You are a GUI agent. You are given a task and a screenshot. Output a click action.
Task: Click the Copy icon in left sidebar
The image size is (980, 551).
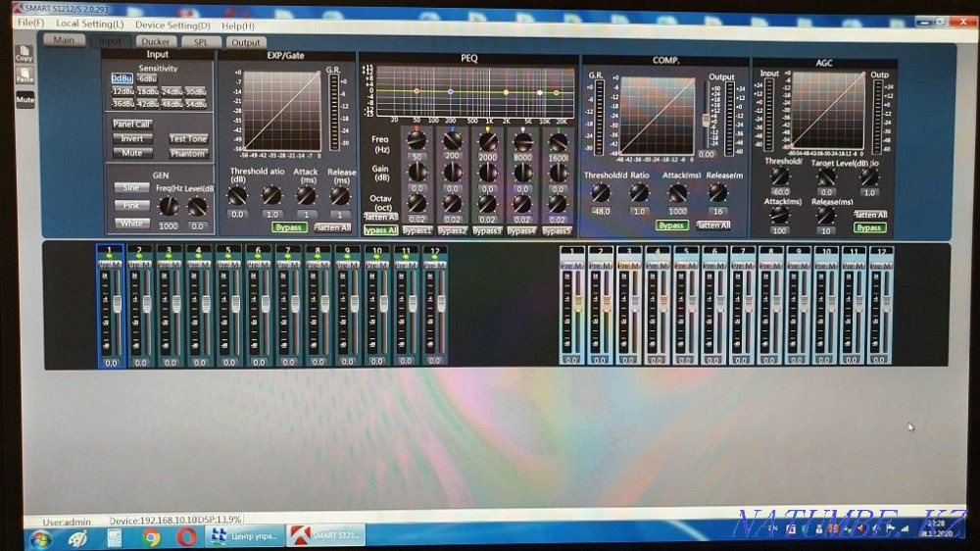24,53
